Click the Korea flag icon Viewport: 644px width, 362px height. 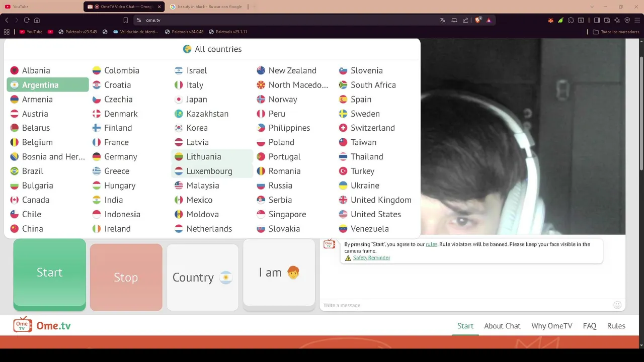[179, 128]
